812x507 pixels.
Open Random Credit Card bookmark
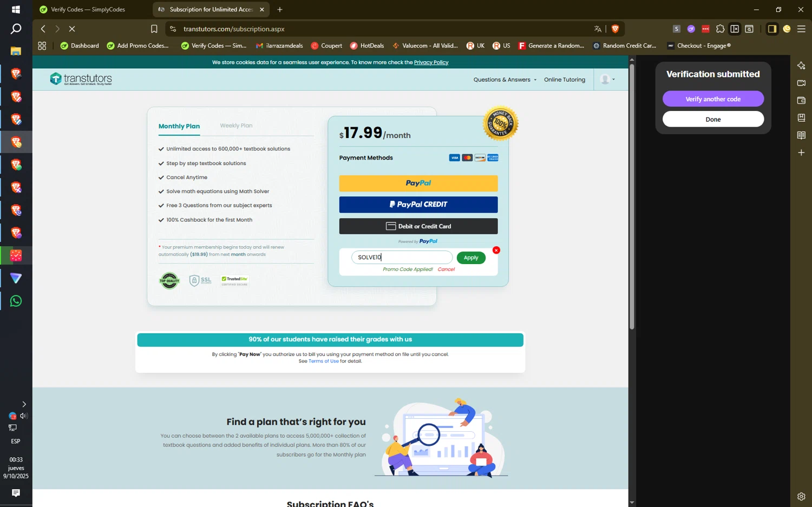pyautogui.click(x=624, y=46)
